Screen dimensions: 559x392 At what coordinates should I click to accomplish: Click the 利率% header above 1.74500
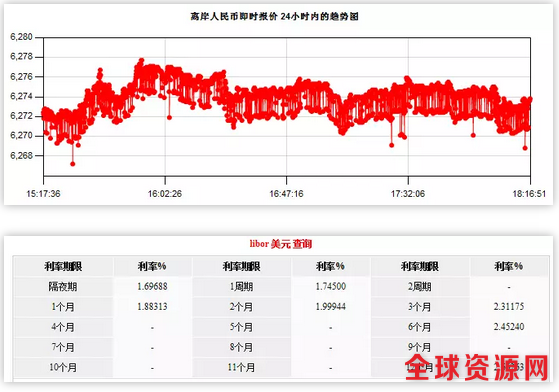(330, 266)
